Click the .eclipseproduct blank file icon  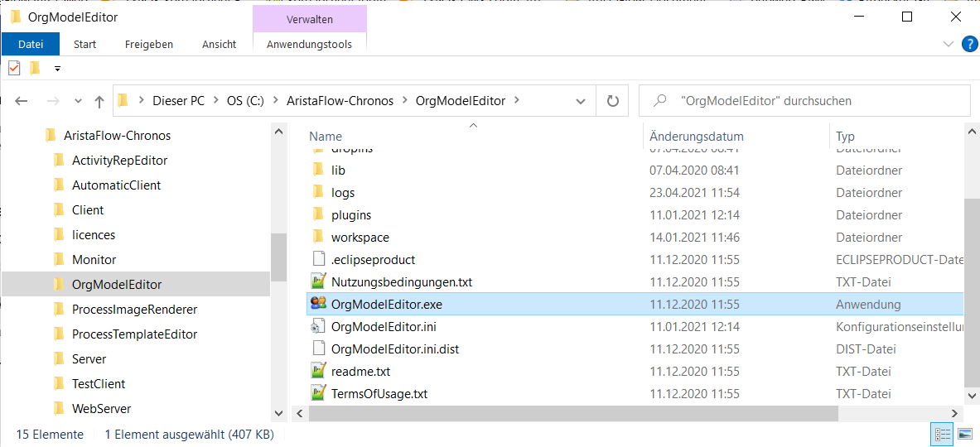coord(318,260)
